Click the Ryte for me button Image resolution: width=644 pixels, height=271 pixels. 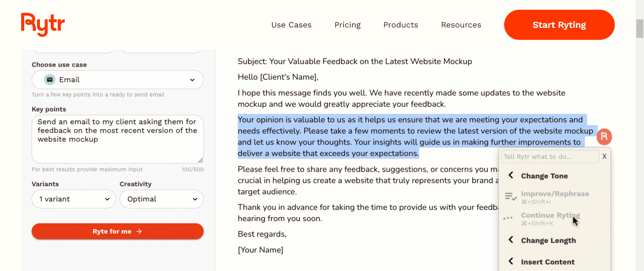point(117,231)
